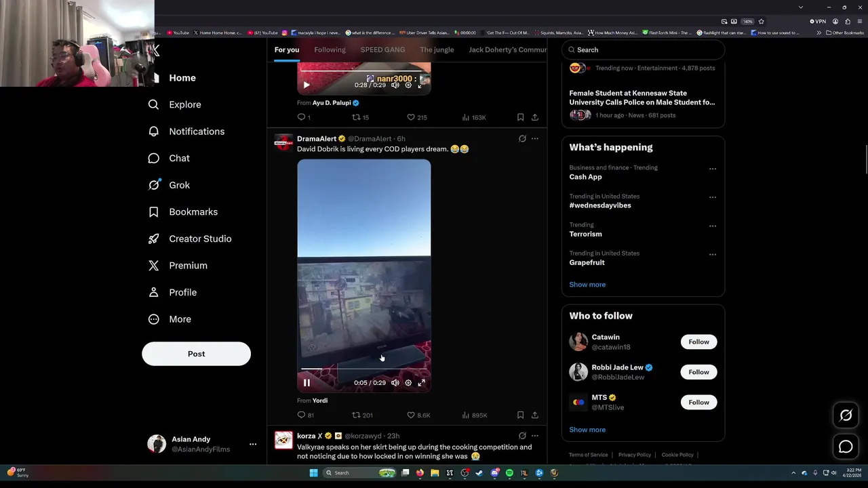Pause the DramaAlert video

307,383
